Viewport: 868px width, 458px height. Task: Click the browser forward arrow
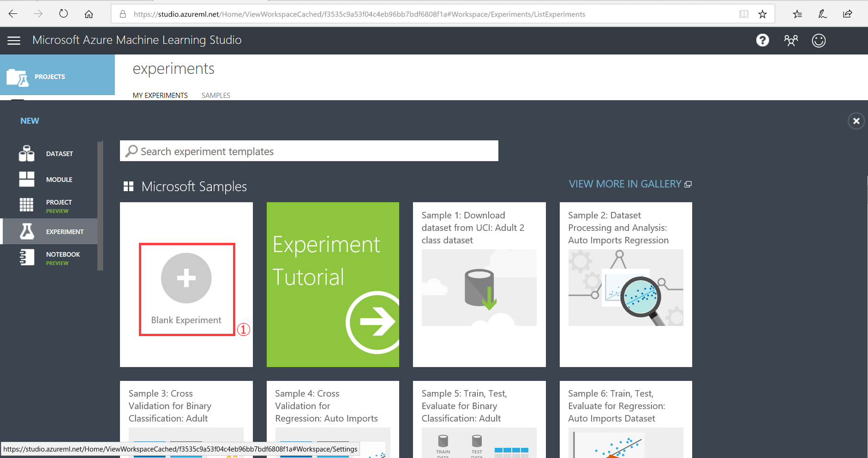[x=38, y=14]
